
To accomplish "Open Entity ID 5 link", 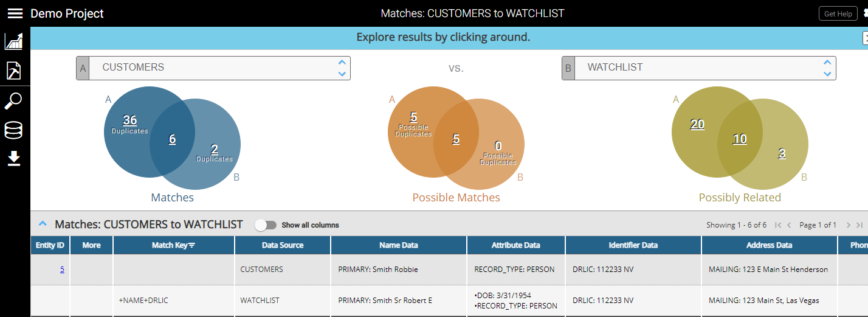I will [x=62, y=270].
